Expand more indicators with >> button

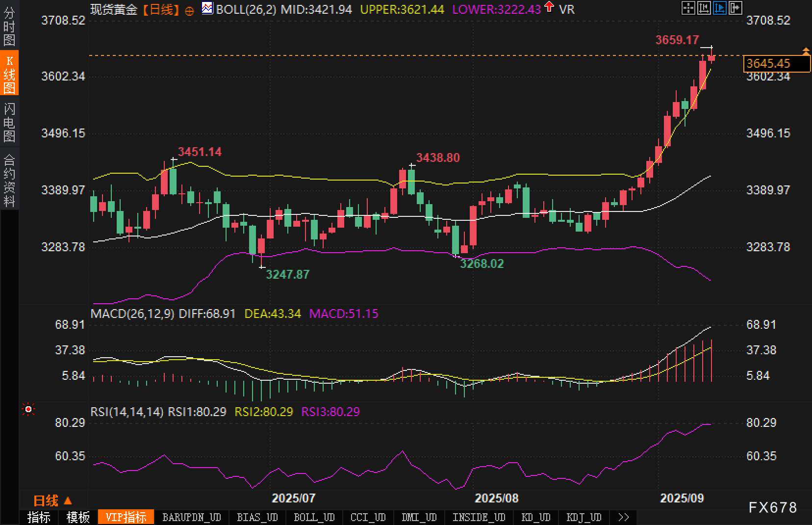[x=623, y=518]
